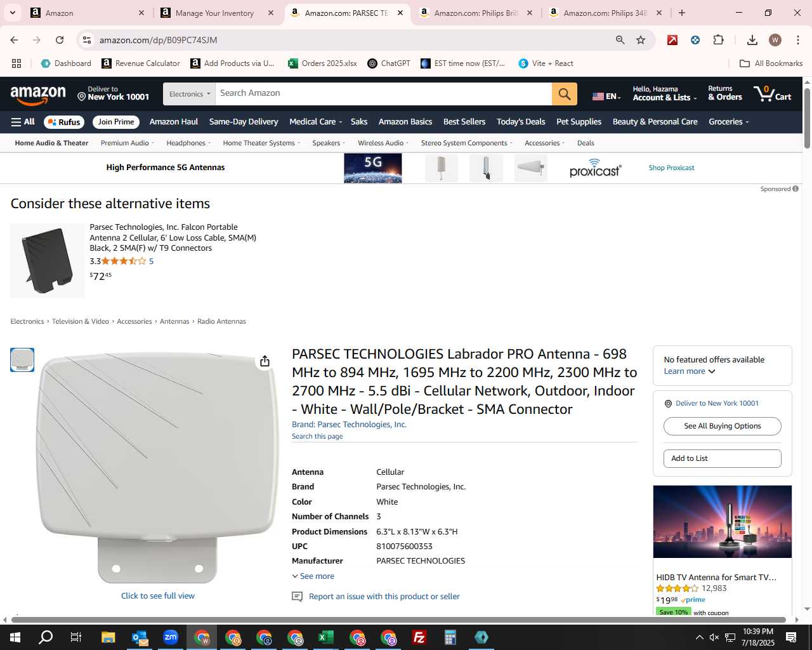The height and width of the screenshot is (650, 812).
Task: Click Antennas breadcrumb link
Action: pos(174,322)
